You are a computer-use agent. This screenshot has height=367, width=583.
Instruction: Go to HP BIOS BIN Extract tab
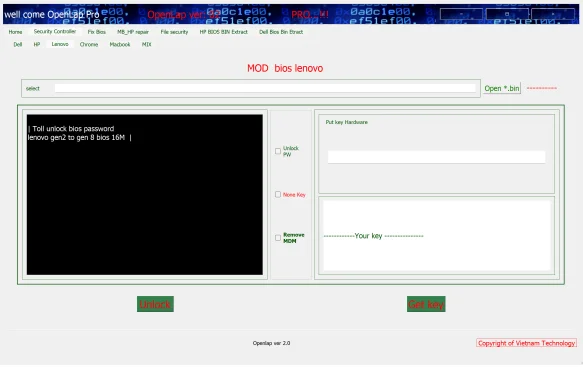pos(223,32)
